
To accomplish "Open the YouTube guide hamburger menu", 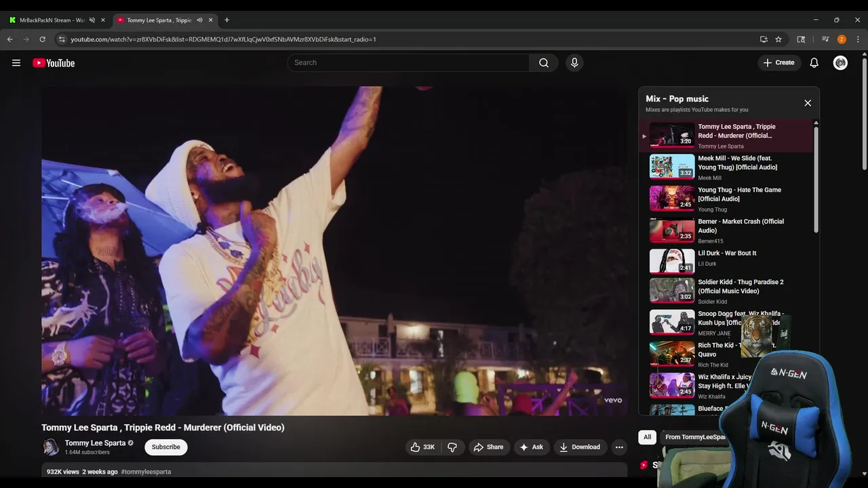I will pyautogui.click(x=16, y=63).
